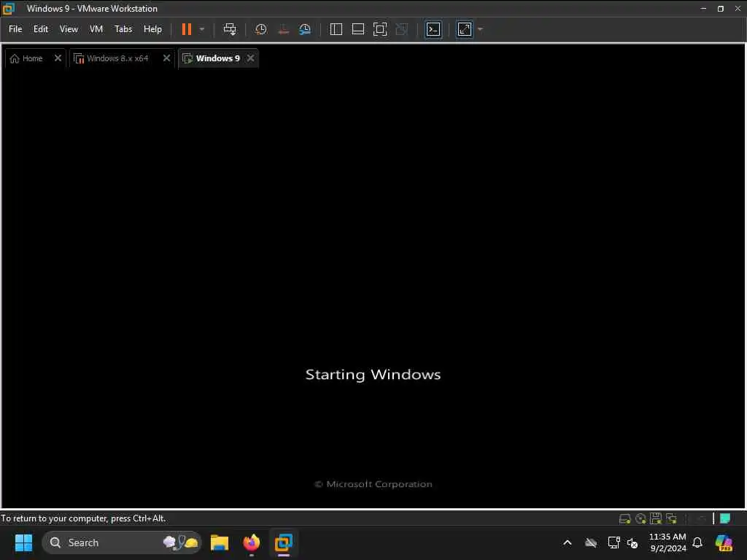Take a snapshot of this virtual machine

tap(260, 29)
